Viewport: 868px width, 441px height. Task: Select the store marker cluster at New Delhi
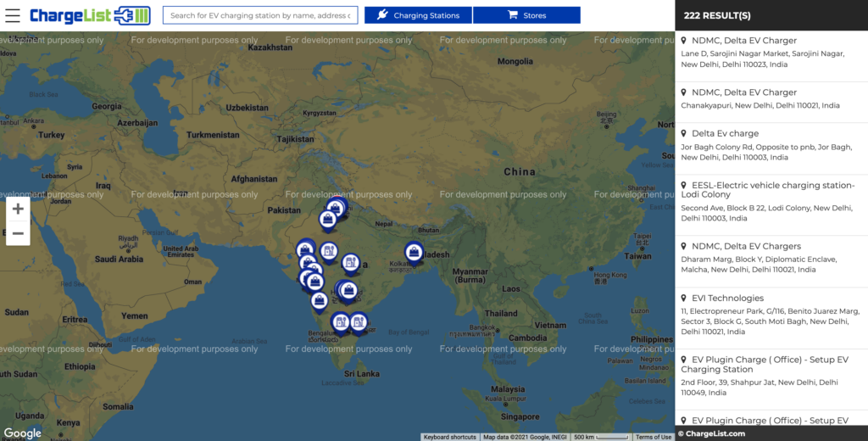click(x=336, y=209)
